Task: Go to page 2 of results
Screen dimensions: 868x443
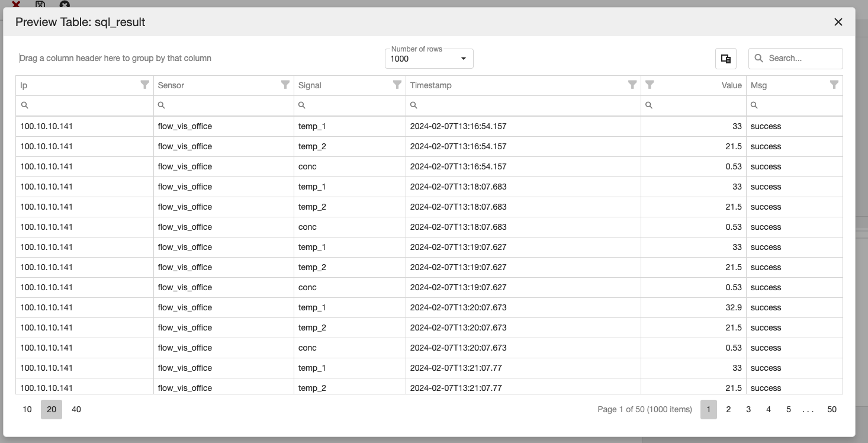Action: [x=728, y=409]
